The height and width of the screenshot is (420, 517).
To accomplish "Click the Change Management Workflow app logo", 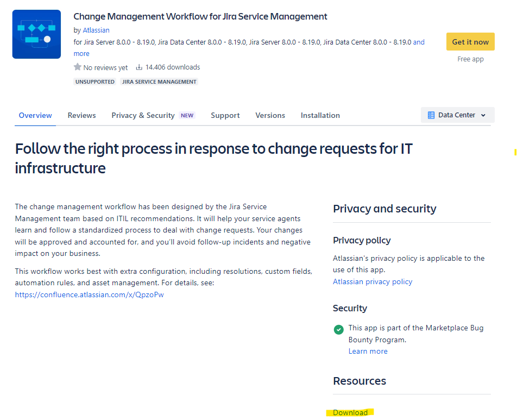I will click(x=36, y=34).
